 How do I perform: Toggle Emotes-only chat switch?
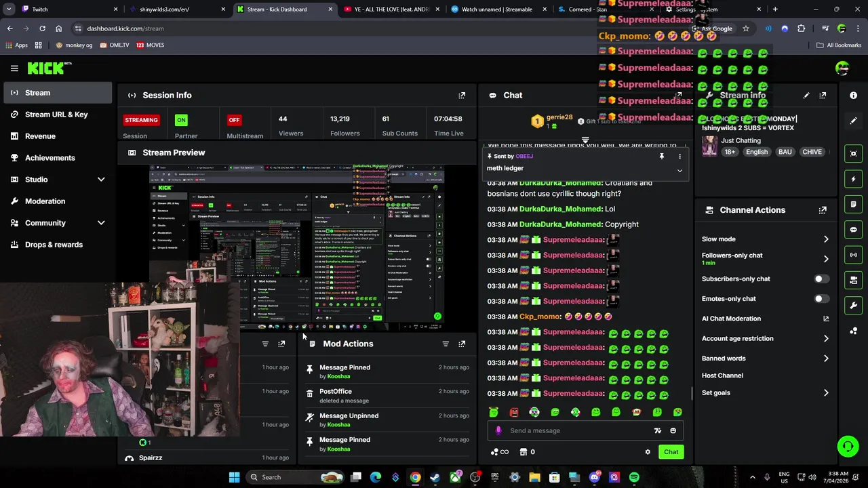pyautogui.click(x=821, y=299)
